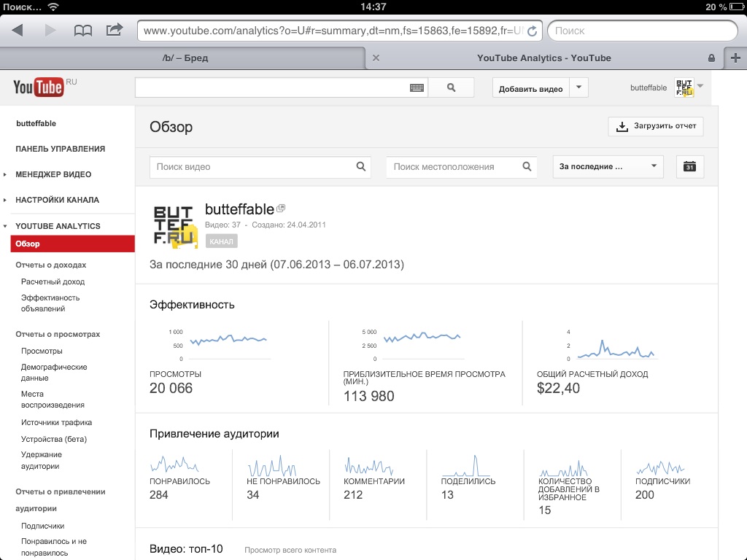Reload the page with refresh icon

coord(532,31)
